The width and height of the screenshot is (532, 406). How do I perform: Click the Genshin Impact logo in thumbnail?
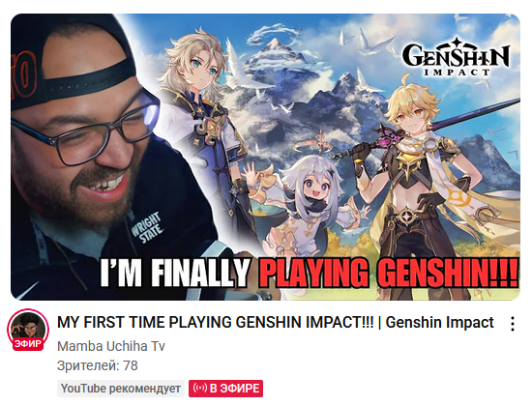[456, 57]
